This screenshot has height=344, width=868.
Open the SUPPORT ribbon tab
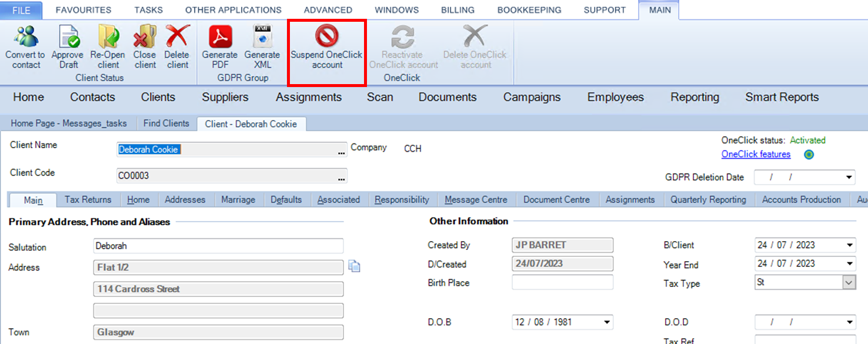605,10
